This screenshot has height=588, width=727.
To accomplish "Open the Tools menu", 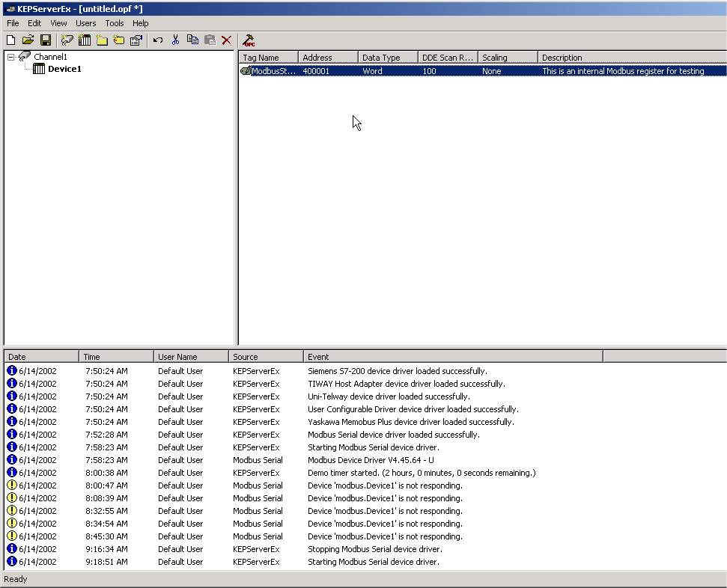I will (115, 23).
